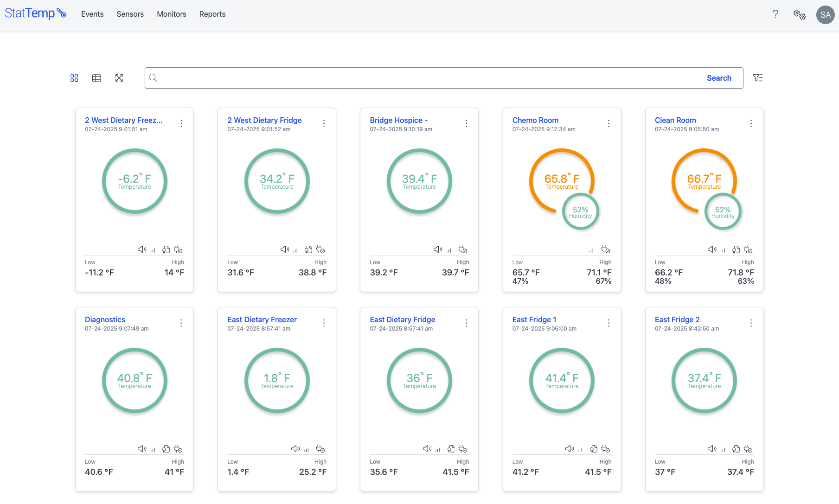Open the SA user avatar menu
839x504 pixels.
(x=825, y=14)
